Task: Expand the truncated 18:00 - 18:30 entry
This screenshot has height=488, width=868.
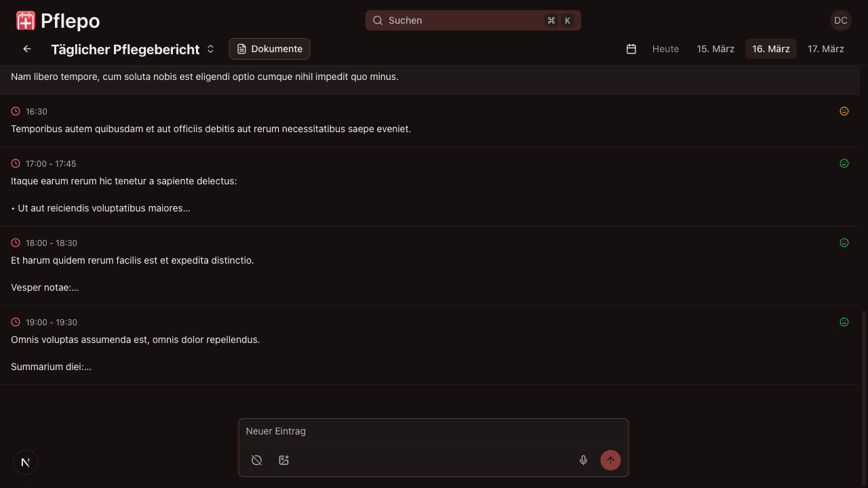Action: 45,287
